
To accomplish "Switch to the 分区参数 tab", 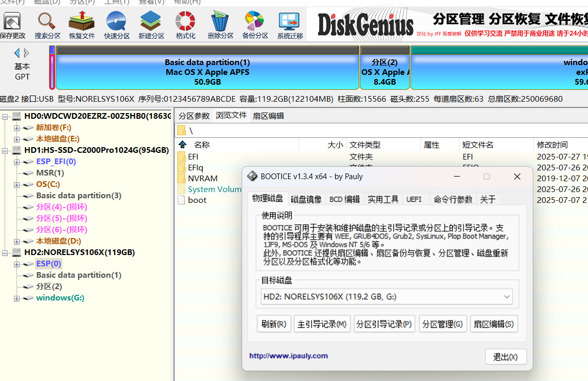I will [x=194, y=116].
